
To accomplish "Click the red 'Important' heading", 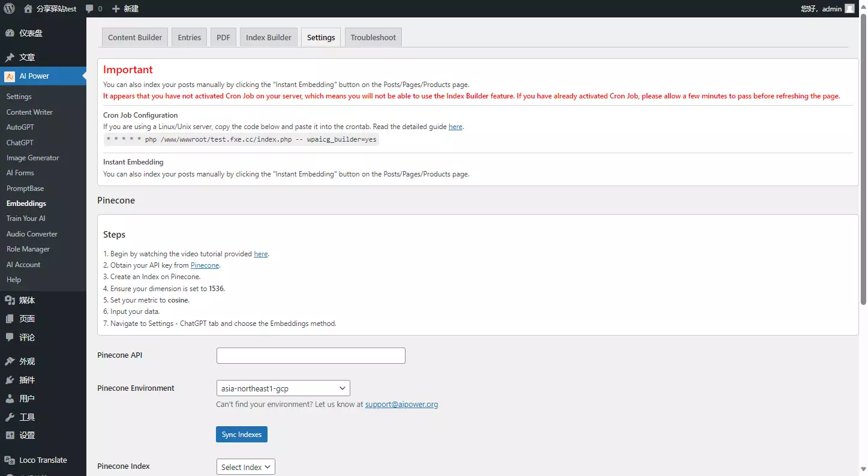I will pos(128,70).
